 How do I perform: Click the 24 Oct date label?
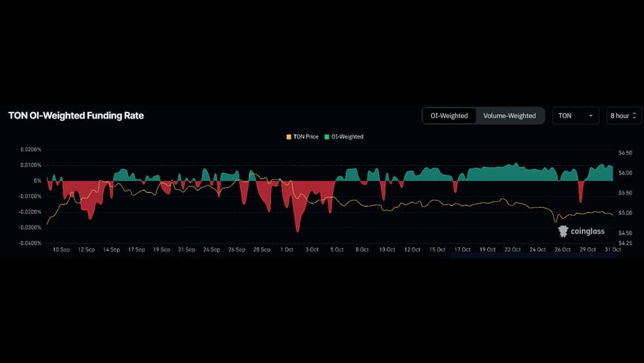click(x=537, y=250)
